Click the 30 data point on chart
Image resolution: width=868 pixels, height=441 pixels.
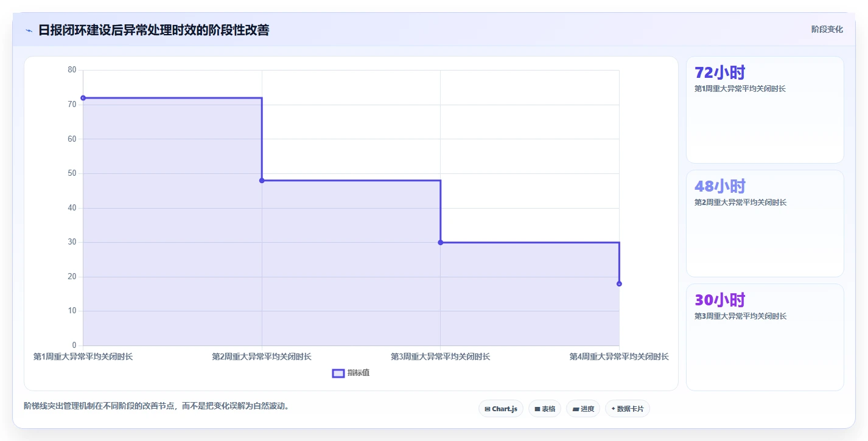(x=441, y=243)
